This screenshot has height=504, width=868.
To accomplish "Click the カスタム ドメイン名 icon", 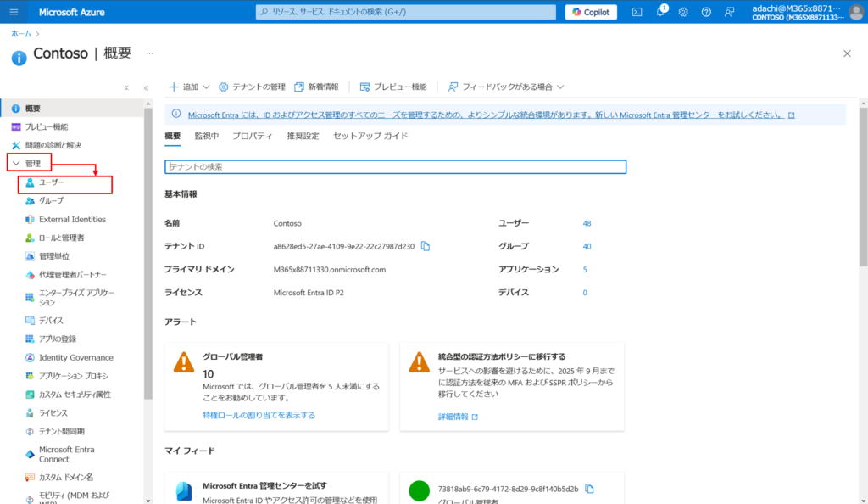I will click(x=30, y=477).
